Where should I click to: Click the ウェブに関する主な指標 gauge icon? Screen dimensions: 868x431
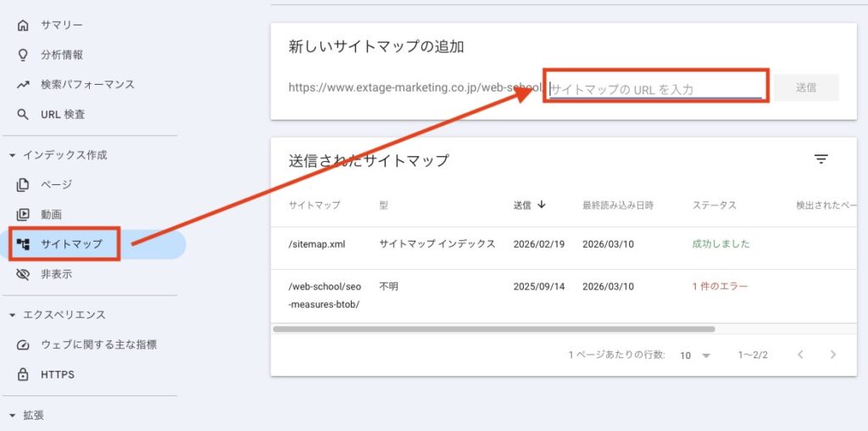pyautogui.click(x=23, y=344)
